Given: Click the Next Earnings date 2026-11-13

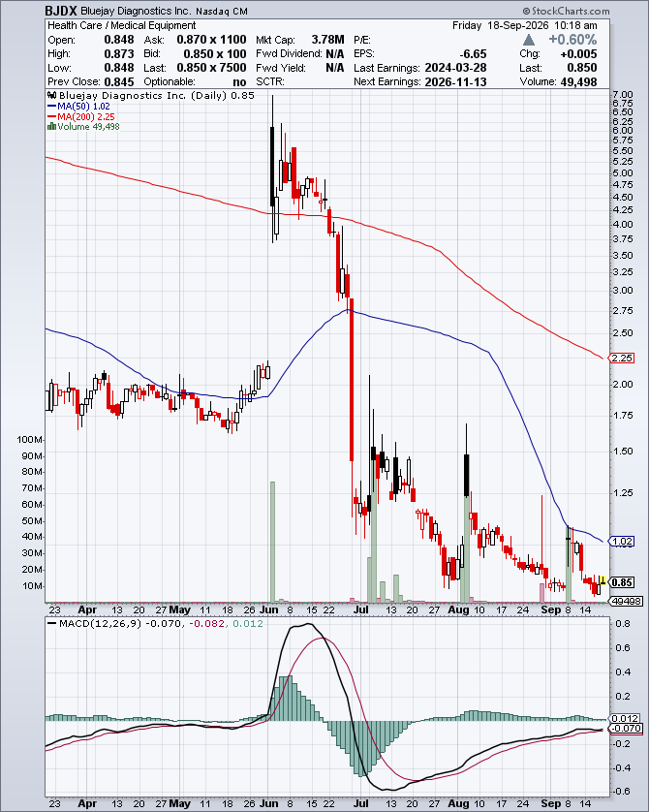Looking at the screenshot, I should pyautogui.click(x=455, y=81).
